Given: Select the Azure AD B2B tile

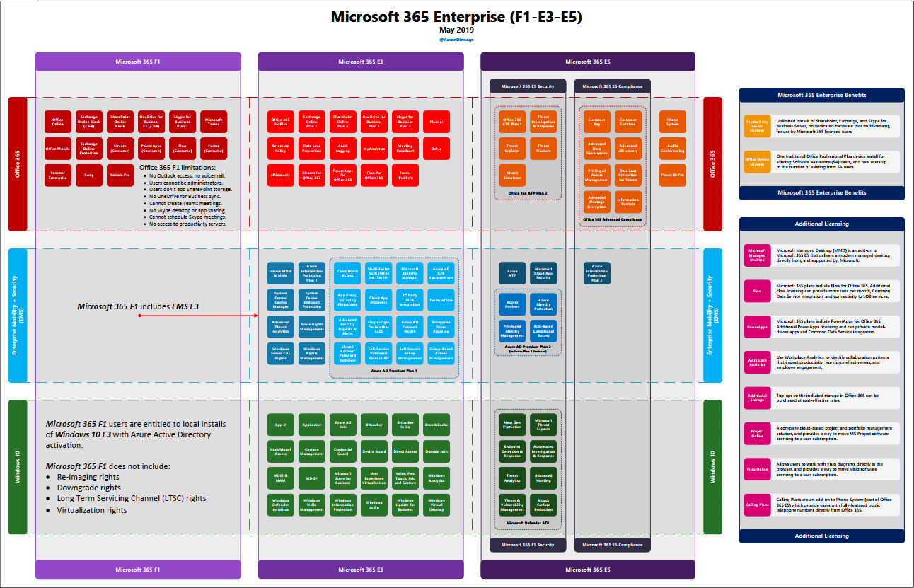Looking at the screenshot, I should 441,272.
